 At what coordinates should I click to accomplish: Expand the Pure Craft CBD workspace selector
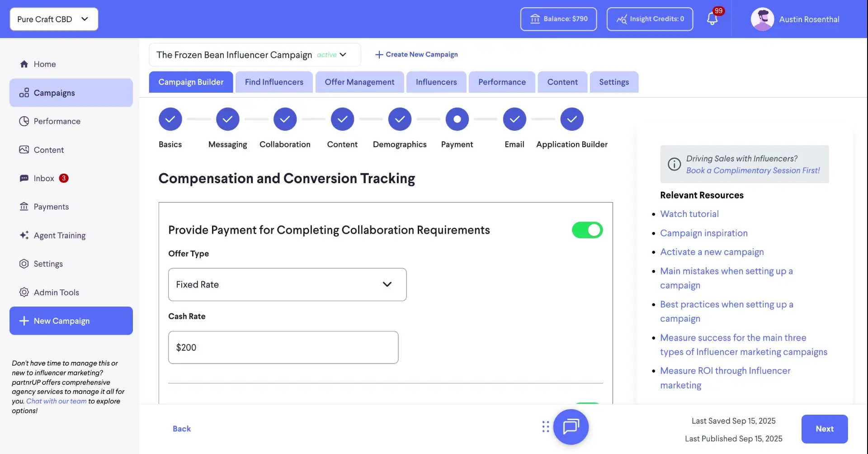click(53, 19)
